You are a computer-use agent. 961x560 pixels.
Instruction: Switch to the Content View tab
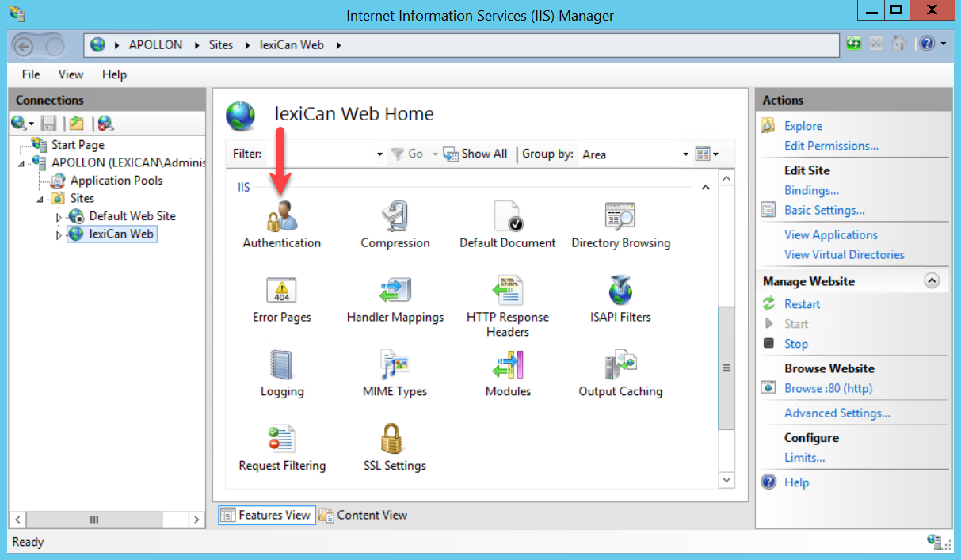(x=363, y=515)
